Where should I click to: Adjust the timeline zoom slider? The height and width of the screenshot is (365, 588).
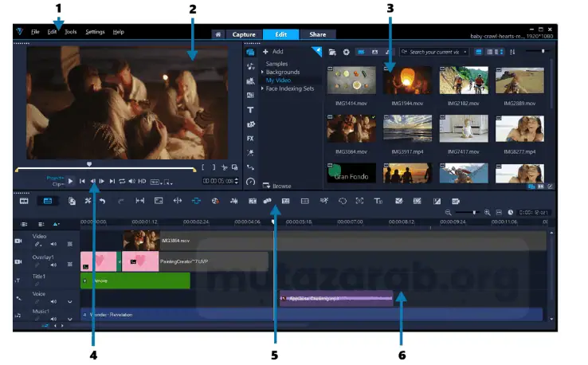(x=474, y=212)
